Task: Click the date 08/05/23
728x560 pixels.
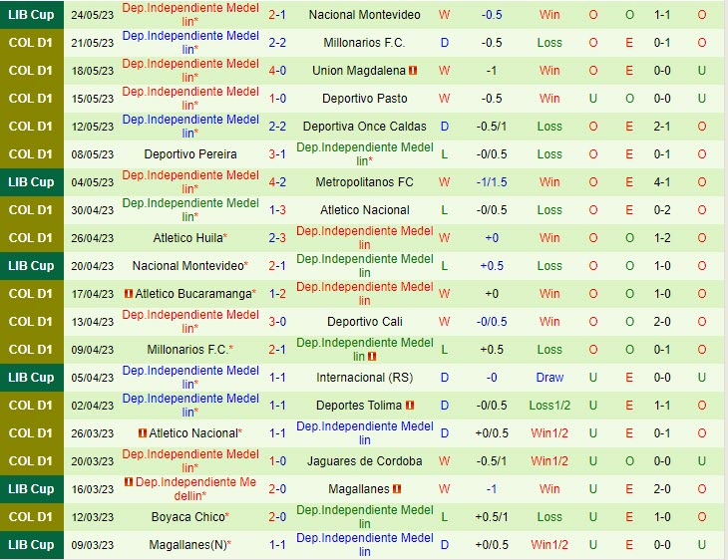Action: pos(93,154)
